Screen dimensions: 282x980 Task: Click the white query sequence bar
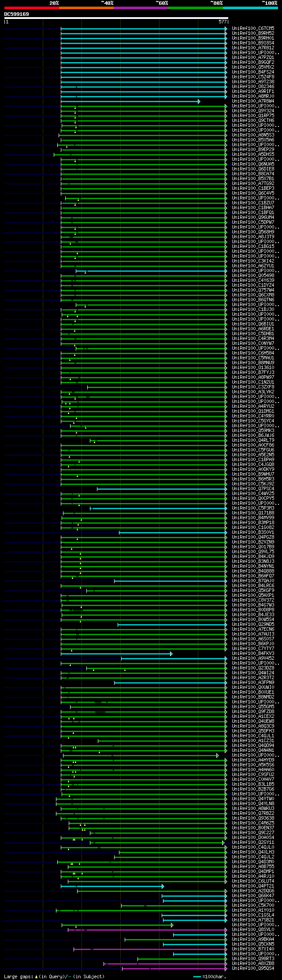pos(116,18)
